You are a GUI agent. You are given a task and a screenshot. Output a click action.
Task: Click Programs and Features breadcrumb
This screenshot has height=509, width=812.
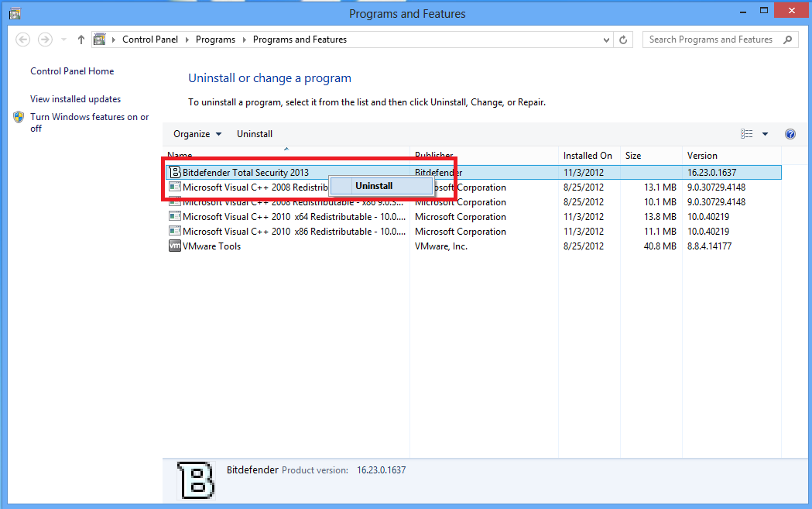(x=300, y=40)
